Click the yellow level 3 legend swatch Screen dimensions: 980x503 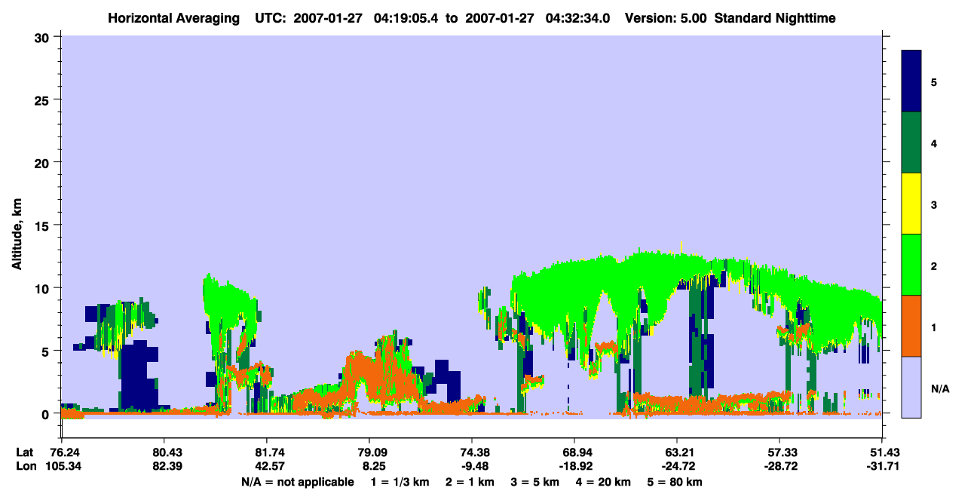[911, 204]
